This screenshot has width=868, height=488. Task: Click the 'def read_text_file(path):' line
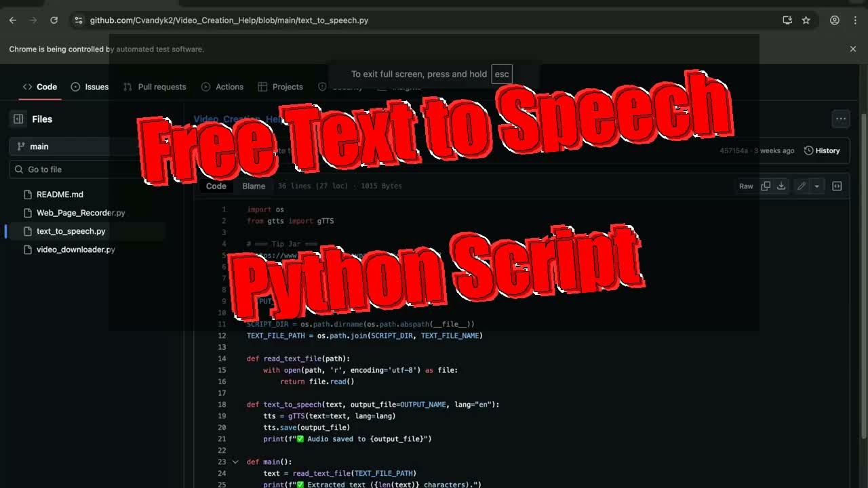pos(298,359)
